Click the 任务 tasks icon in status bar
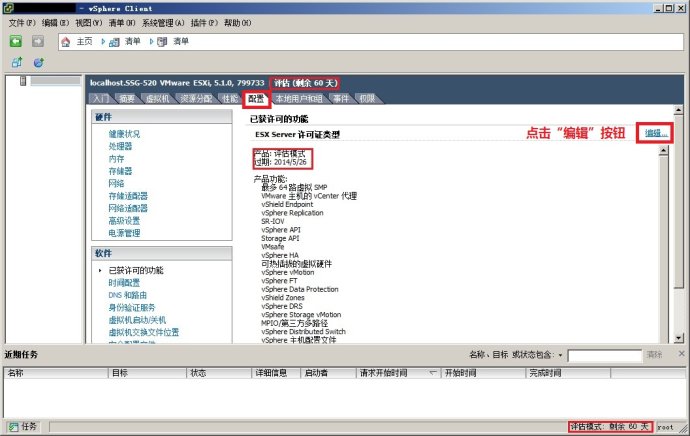The image size is (690, 436). (x=14, y=427)
